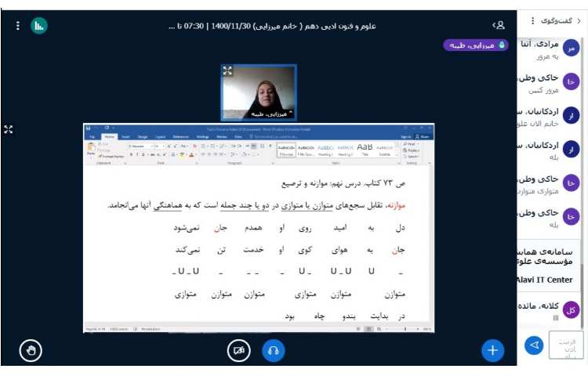Screen dimensions: 588x376
Task: Open the three-dot options menu at top left
Action: pyautogui.click(x=17, y=26)
